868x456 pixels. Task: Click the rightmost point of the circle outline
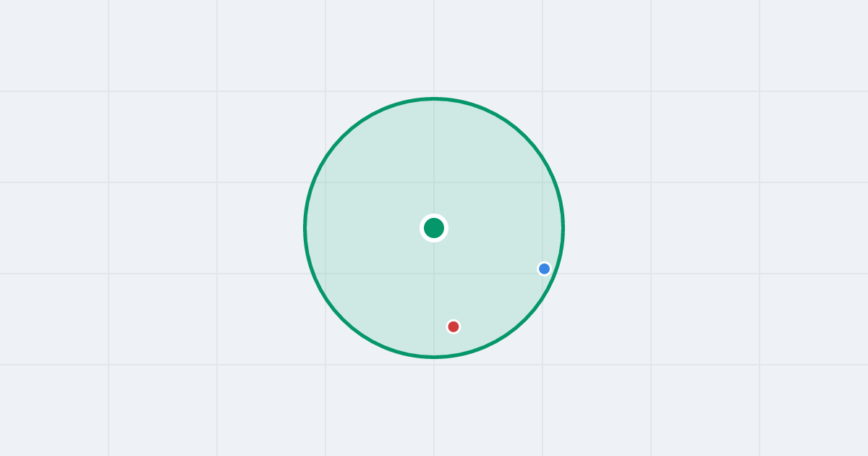563,228
